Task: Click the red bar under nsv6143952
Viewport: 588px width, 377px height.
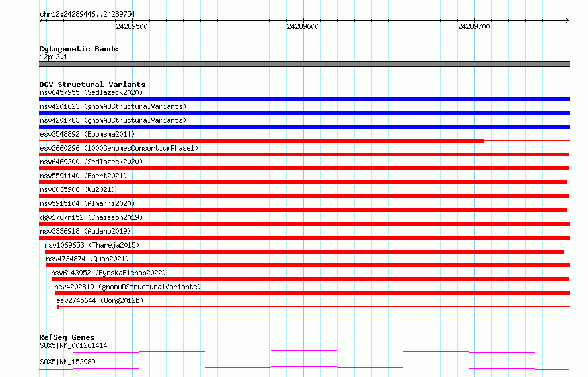Action: click(310, 279)
